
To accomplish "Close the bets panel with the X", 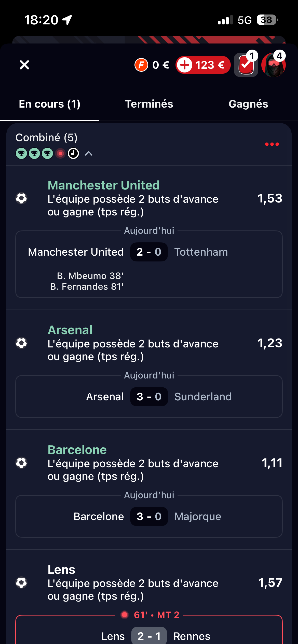I will pos(24,65).
